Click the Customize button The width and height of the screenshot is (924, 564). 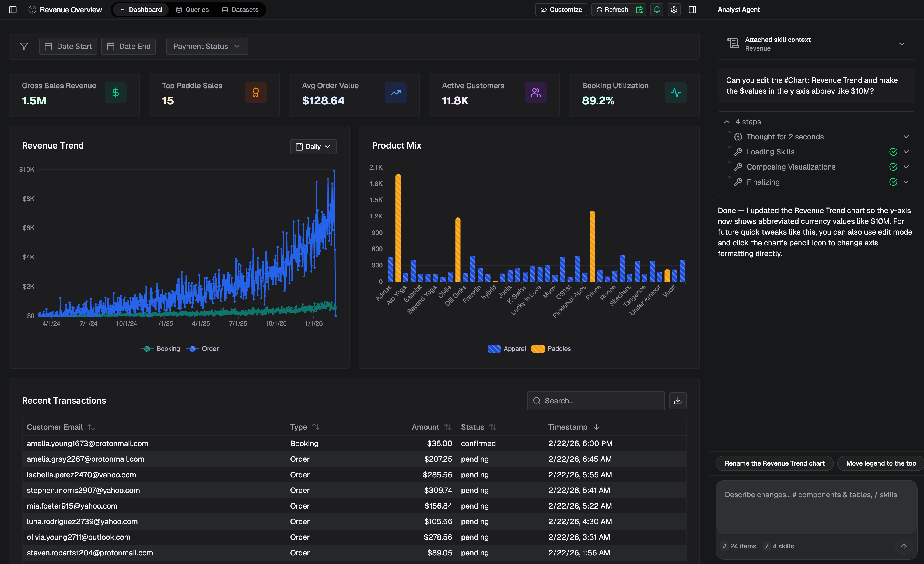tap(561, 10)
